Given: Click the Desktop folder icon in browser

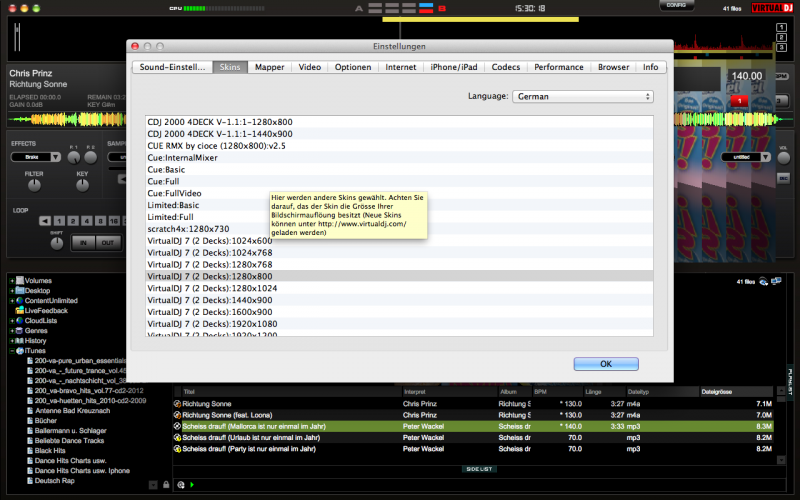Looking at the screenshot, I should point(19,290).
